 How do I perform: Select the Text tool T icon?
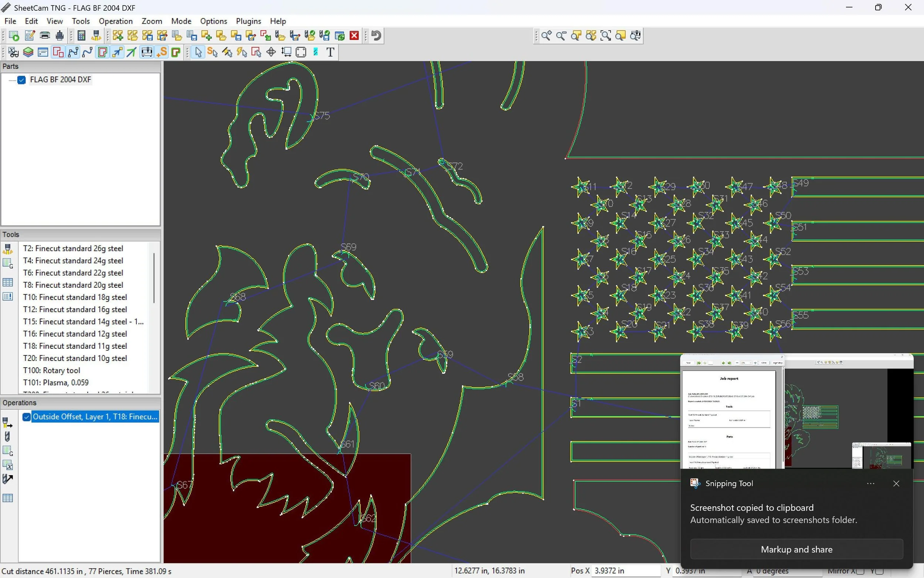[330, 52]
